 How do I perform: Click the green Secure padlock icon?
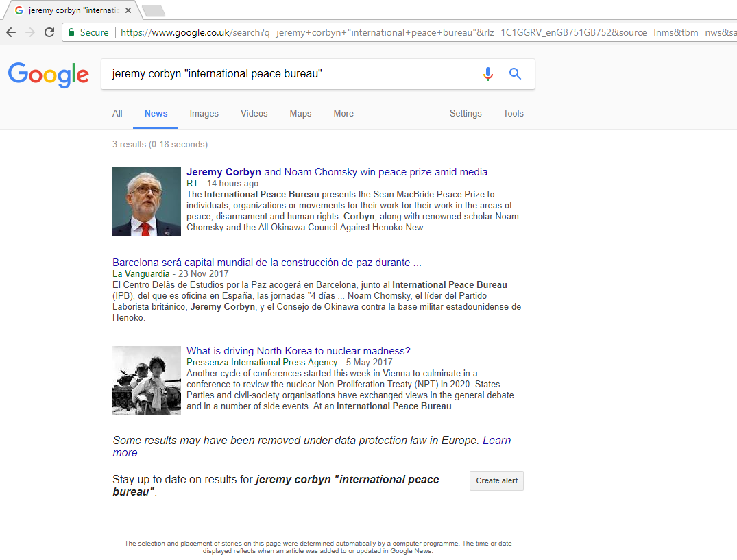[x=71, y=32]
